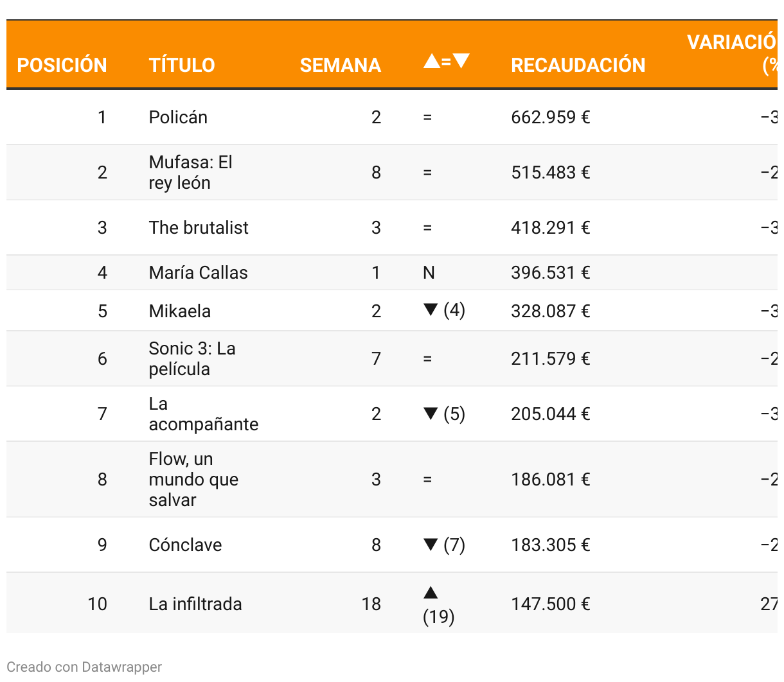Click the down arrow icon in Cónclave row
This screenshot has height=682, width=784.
coord(431,544)
